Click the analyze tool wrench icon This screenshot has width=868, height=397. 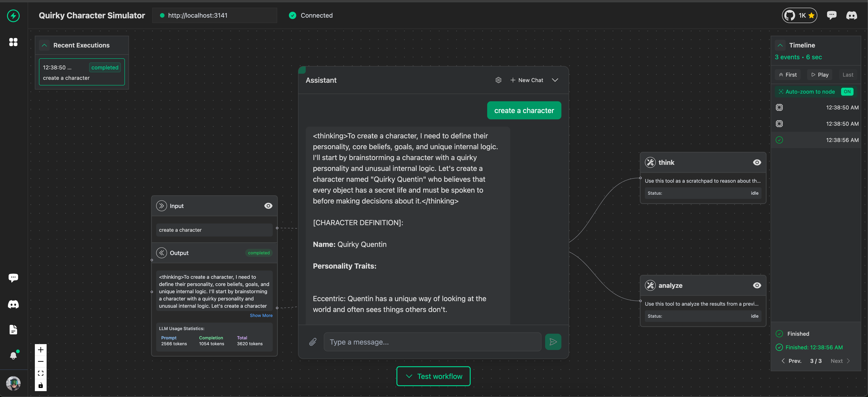pyautogui.click(x=650, y=285)
